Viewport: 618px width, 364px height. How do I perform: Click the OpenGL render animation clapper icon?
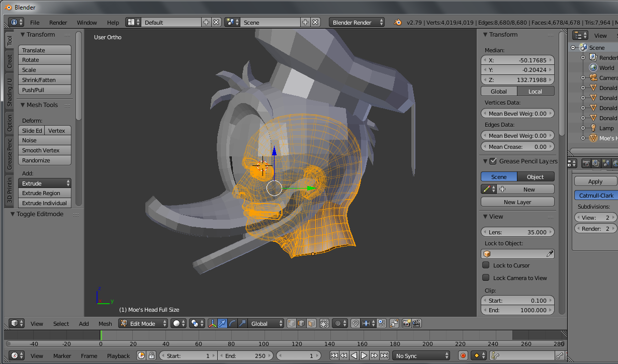click(x=416, y=324)
